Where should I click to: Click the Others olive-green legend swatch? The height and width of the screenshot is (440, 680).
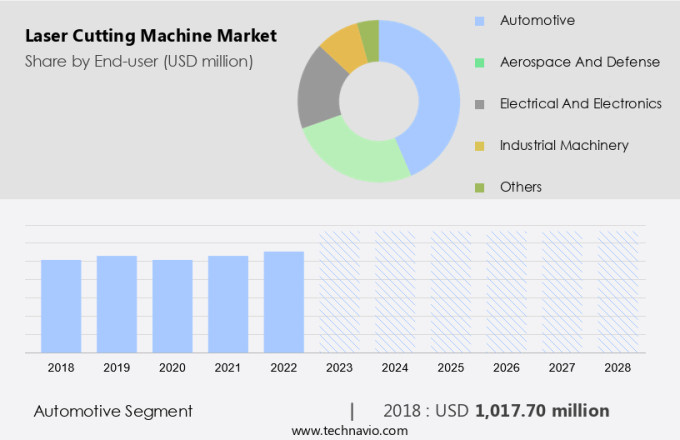[479, 187]
